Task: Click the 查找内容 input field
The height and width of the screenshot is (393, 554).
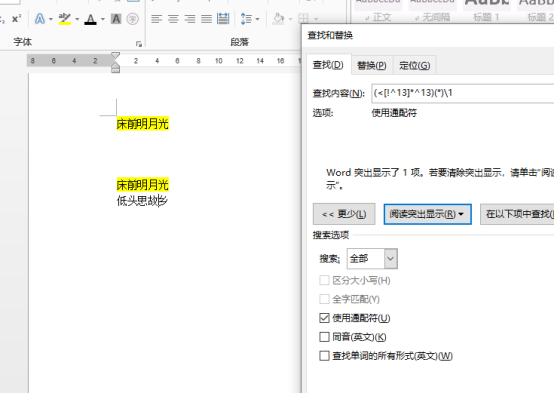Action: coord(463,93)
